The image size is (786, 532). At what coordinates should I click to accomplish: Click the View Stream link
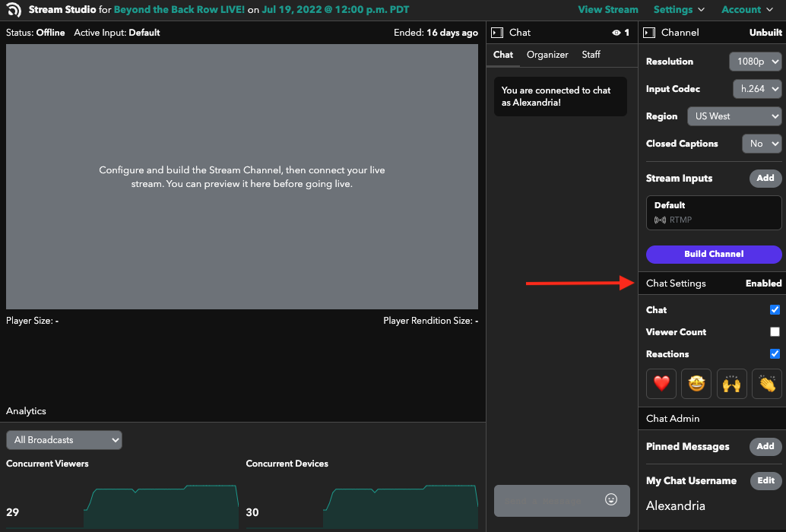click(x=608, y=10)
